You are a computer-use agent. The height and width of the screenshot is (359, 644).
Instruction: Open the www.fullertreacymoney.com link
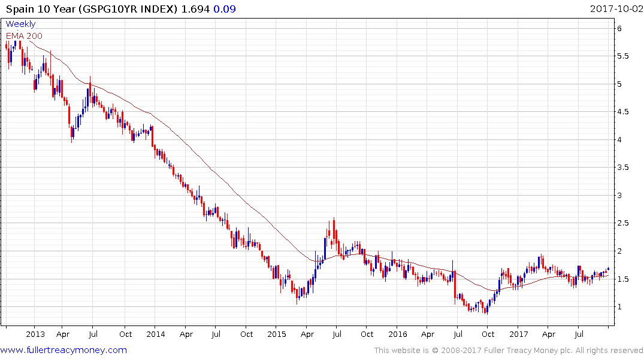(64, 350)
